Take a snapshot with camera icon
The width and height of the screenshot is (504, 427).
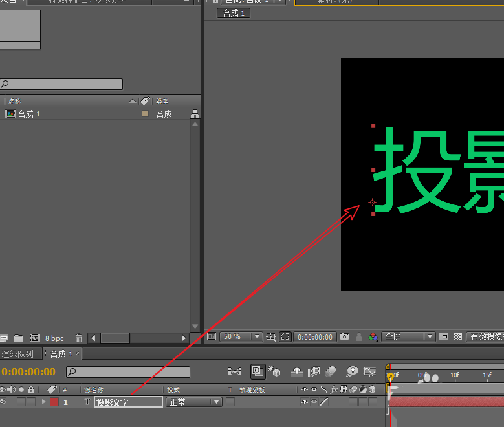coord(345,336)
